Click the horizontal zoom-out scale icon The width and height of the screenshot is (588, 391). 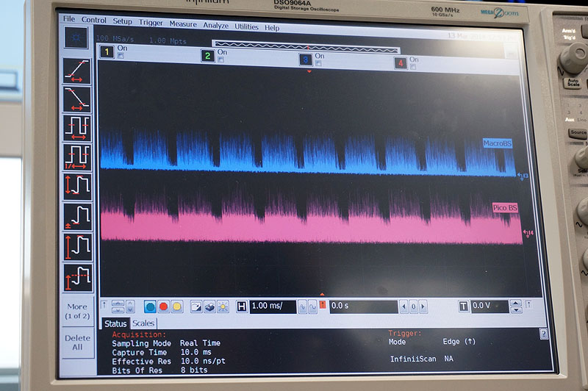coord(303,307)
